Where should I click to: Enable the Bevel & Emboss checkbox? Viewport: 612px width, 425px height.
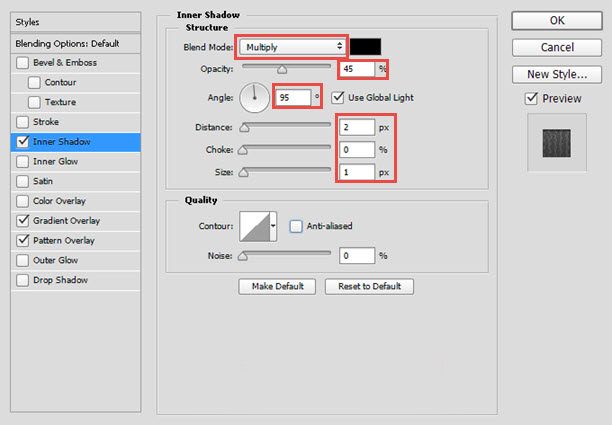click(x=23, y=62)
